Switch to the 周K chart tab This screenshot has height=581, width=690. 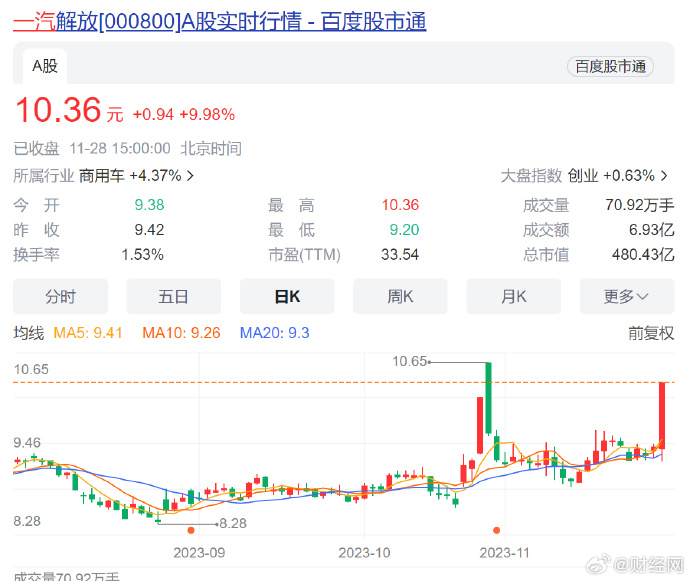(400, 297)
